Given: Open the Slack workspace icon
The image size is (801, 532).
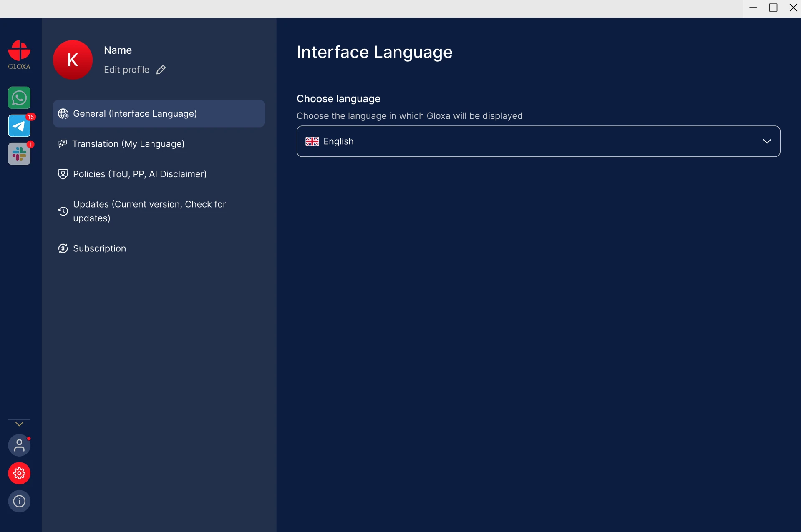Looking at the screenshot, I should tap(19, 154).
